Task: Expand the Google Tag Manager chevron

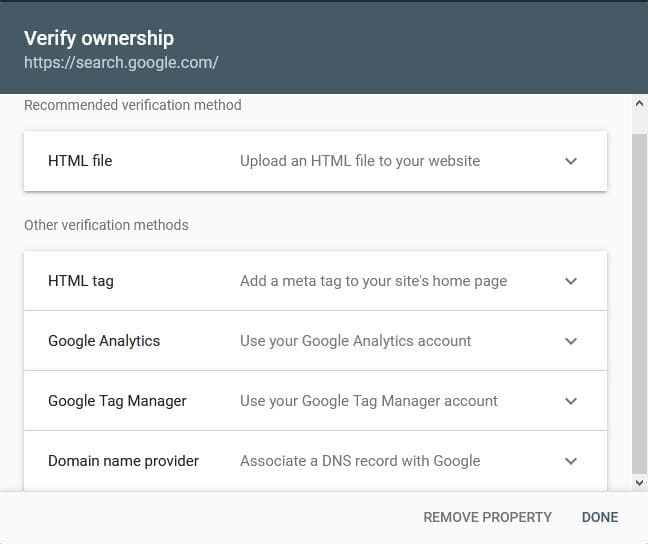Action: point(571,401)
